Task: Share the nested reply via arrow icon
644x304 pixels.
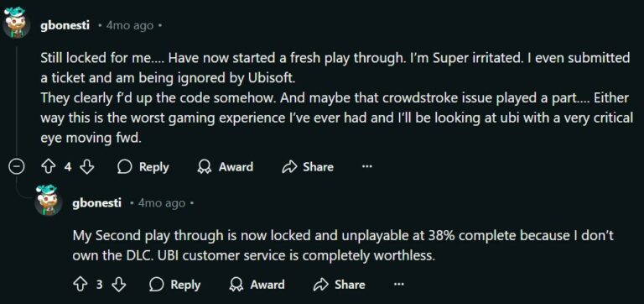Action: pos(321,285)
